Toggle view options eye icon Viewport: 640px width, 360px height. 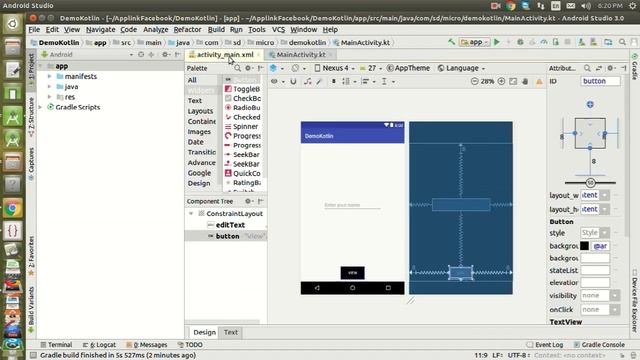pyautogui.click(x=274, y=81)
